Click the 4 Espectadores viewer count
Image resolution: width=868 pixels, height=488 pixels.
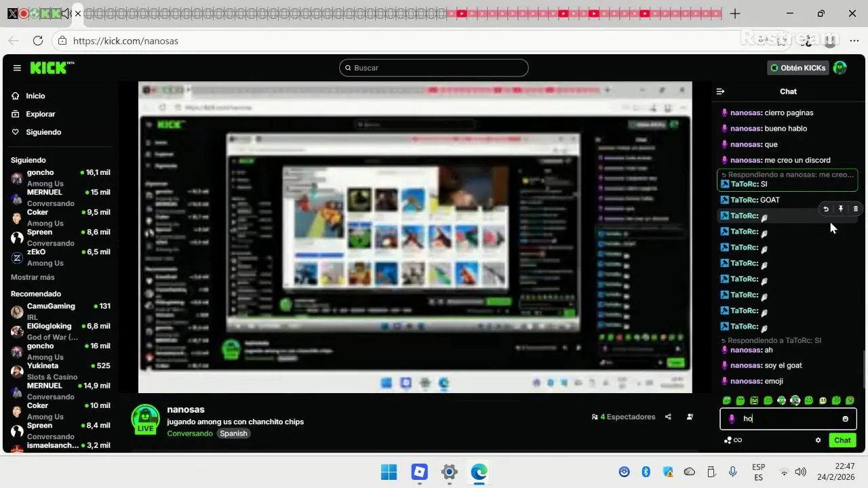(x=623, y=417)
